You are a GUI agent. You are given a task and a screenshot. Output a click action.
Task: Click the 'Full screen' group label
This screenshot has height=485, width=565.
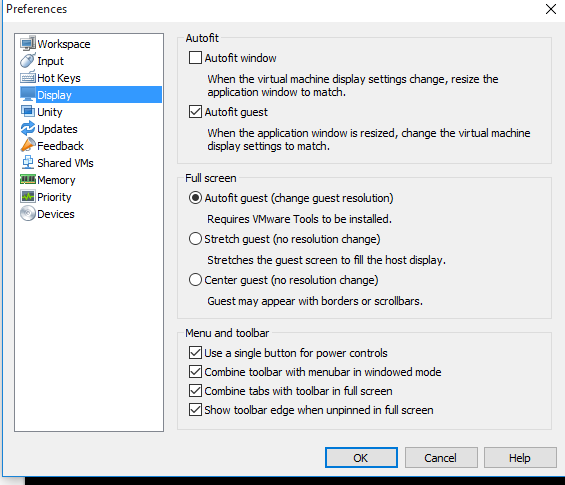(x=211, y=178)
